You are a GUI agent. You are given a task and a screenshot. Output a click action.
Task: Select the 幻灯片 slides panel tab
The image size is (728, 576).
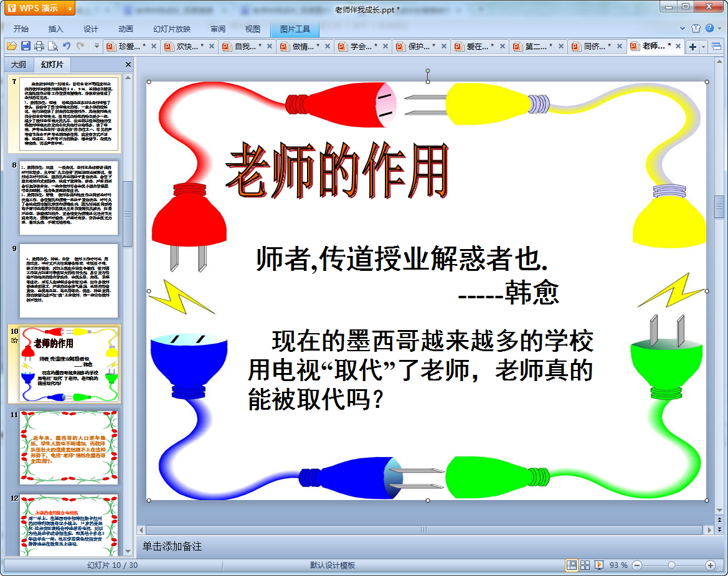coord(52,65)
